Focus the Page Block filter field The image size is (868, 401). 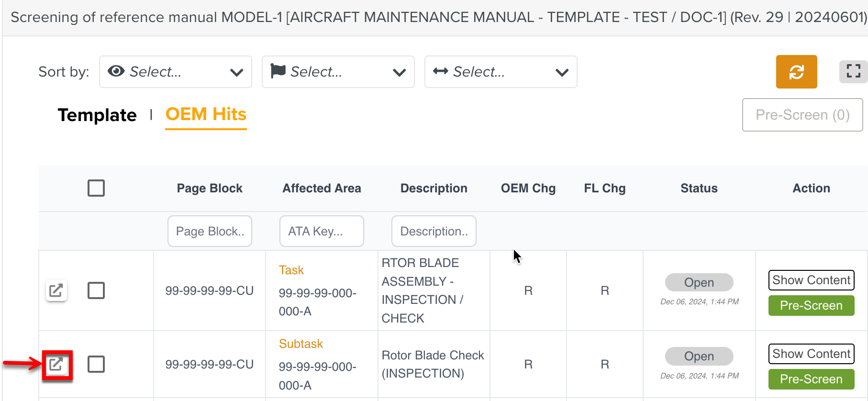click(210, 231)
